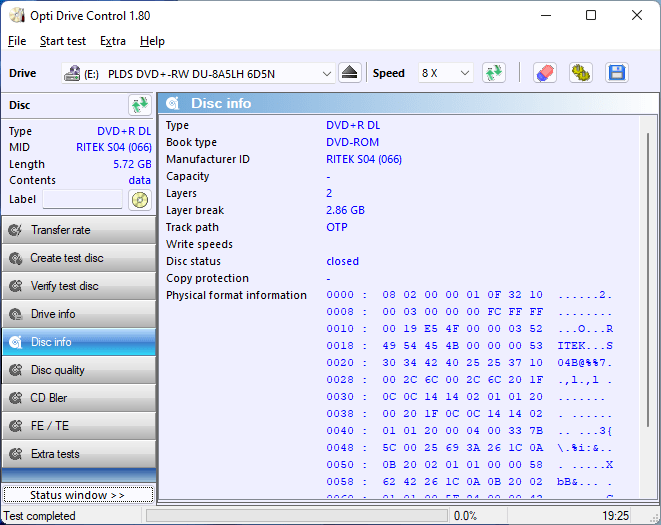Open the Start test menu

click(63, 41)
